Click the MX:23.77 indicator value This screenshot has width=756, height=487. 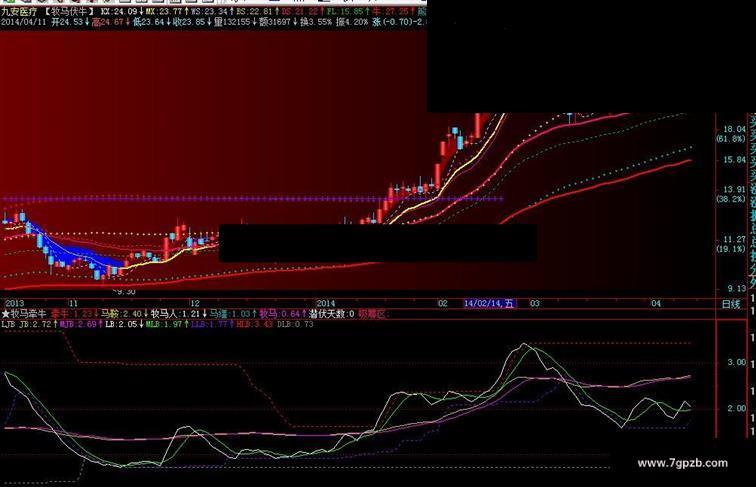pyautogui.click(x=164, y=12)
